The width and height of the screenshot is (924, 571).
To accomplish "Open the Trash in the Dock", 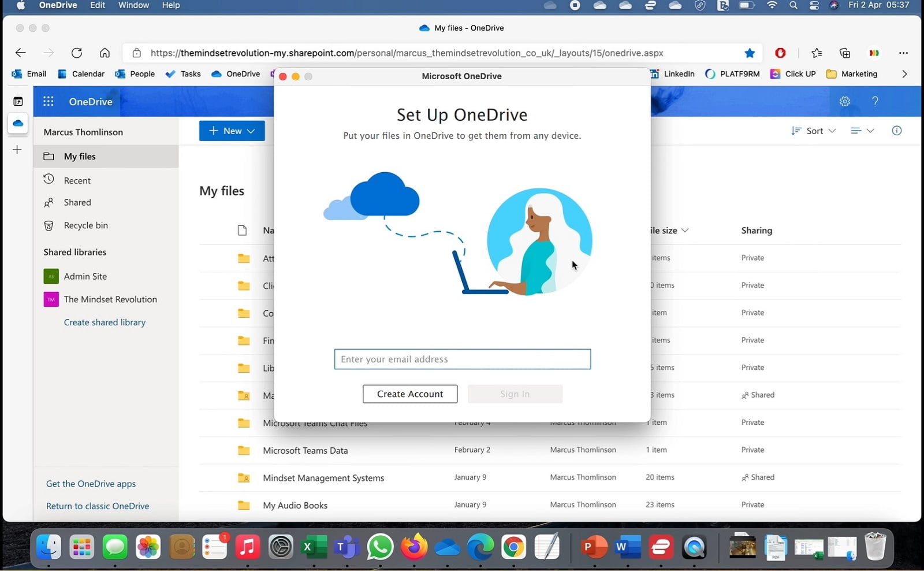I will 875,547.
